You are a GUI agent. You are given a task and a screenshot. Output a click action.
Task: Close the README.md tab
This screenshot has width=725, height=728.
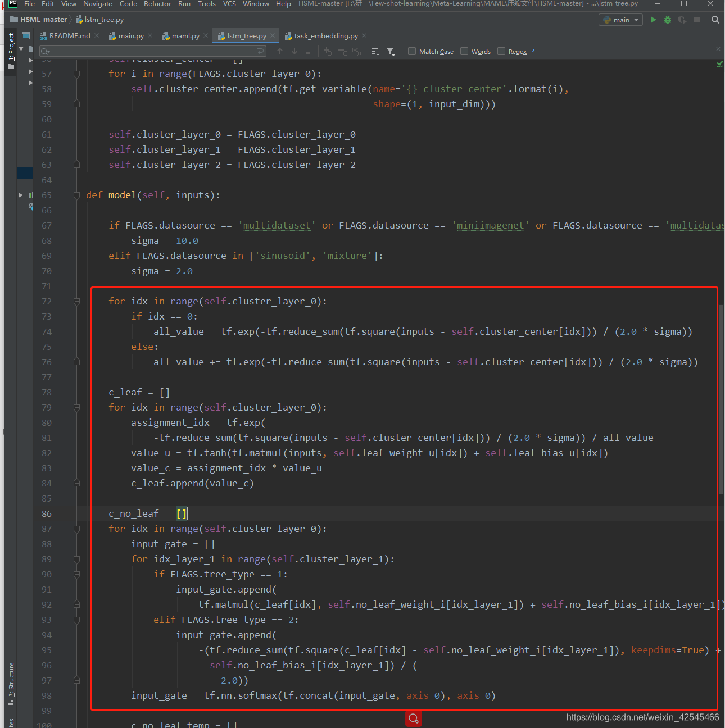point(97,35)
